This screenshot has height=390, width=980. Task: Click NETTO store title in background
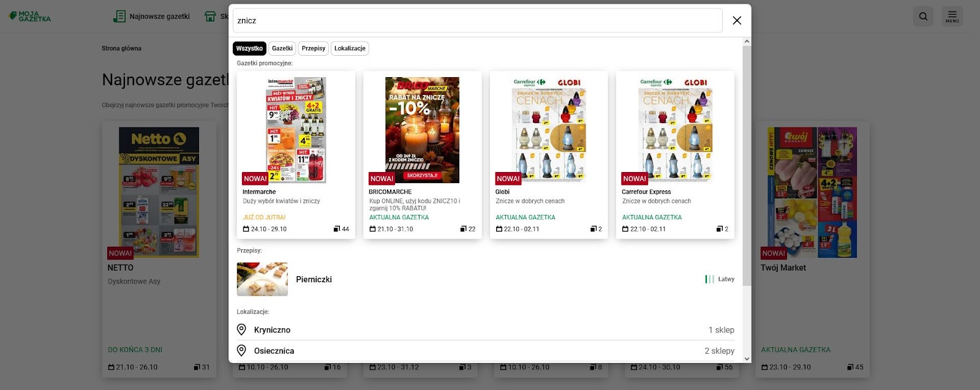pyautogui.click(x=120, y=268)
